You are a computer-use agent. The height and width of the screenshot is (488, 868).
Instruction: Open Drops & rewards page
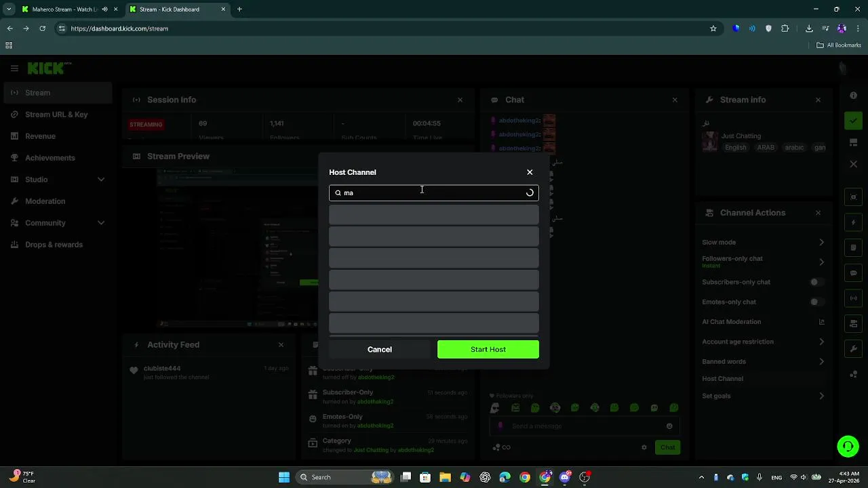coord(58,245)
